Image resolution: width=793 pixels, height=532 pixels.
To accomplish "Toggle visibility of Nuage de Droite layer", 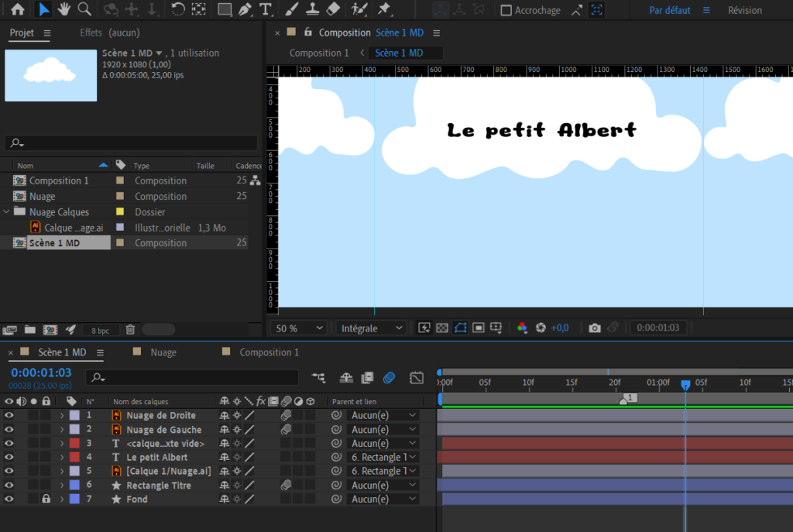I will pyautogui.click(x=9, y=416).
